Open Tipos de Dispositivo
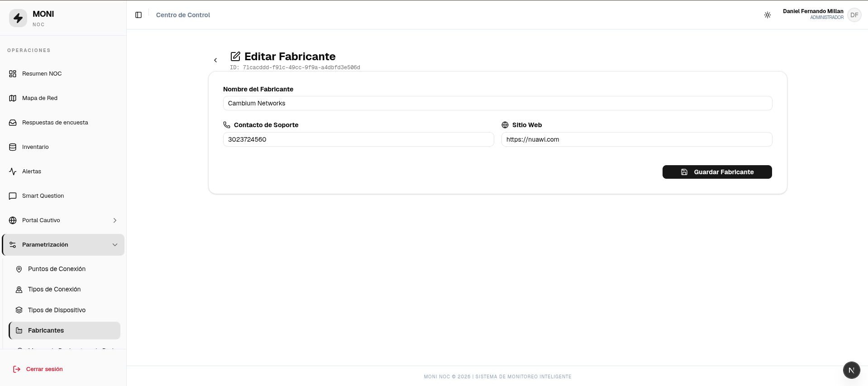Viewport: 868px width, 386px height. point(65,310)
